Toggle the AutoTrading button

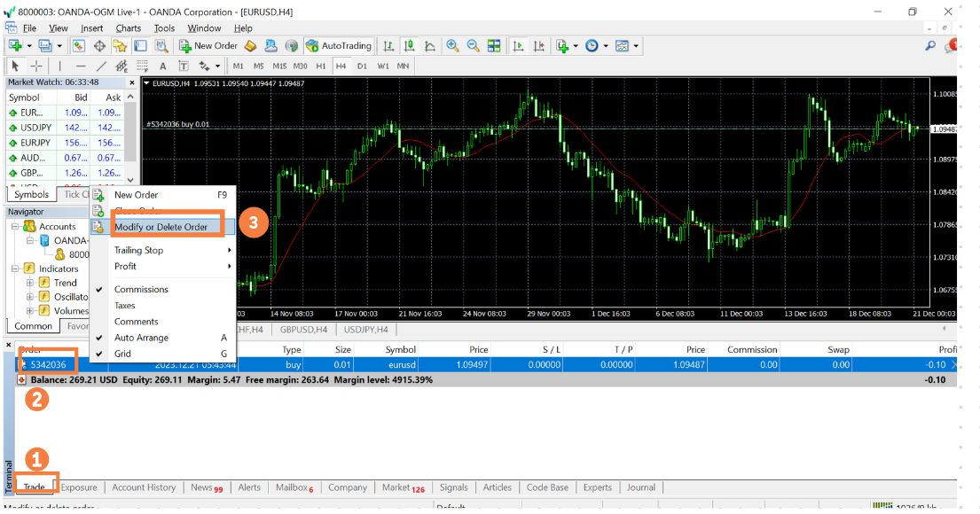pyautogui.click(x=339, y=46)
